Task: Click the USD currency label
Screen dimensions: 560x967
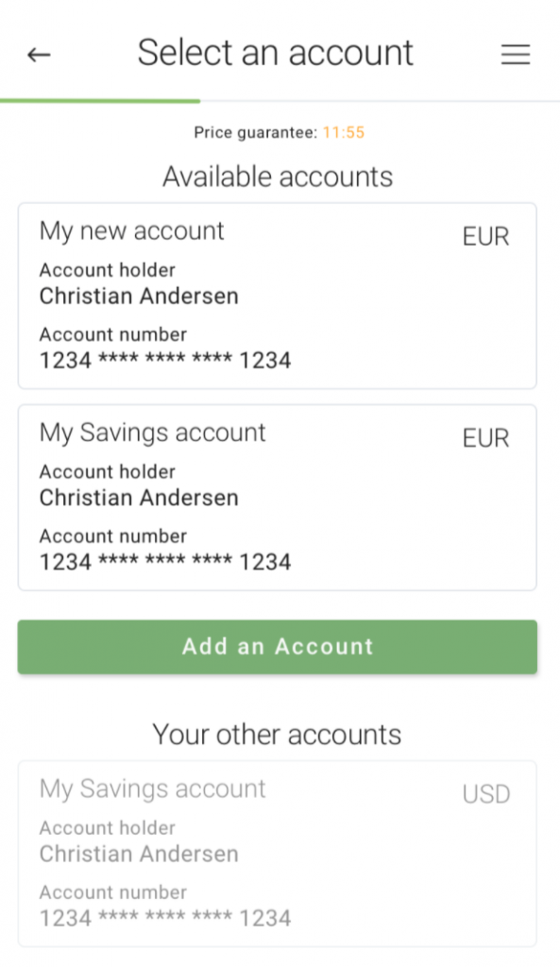Action: coord(486,794)
